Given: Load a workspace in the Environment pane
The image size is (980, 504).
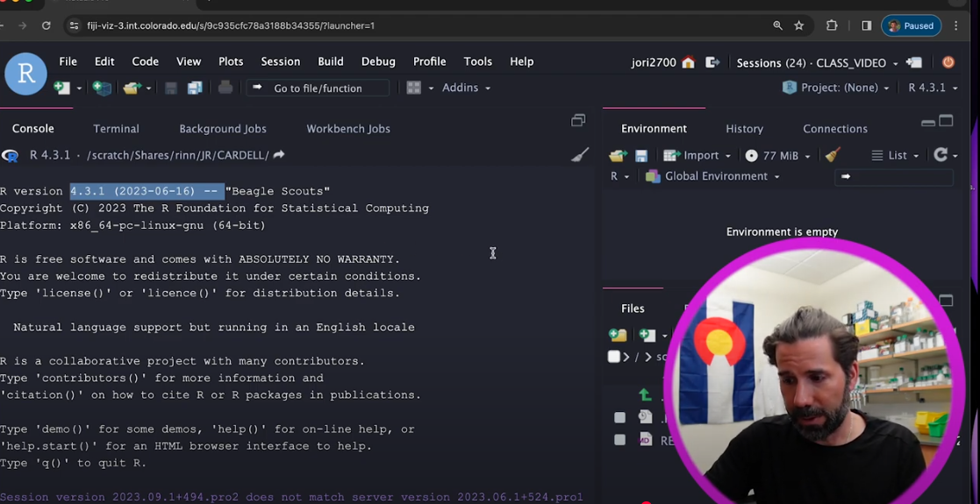Looking at the screenshot, I should pos(618,155).
